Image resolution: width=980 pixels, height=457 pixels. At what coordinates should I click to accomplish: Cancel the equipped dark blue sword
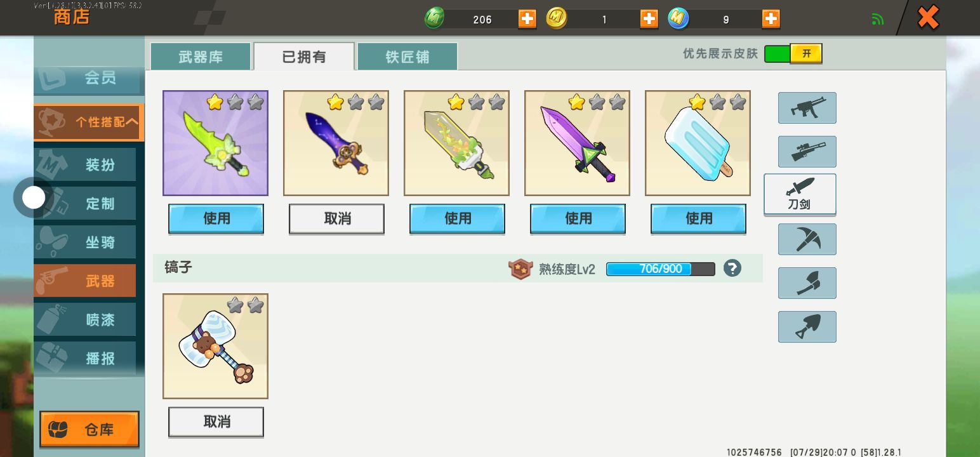coord(336,219)
